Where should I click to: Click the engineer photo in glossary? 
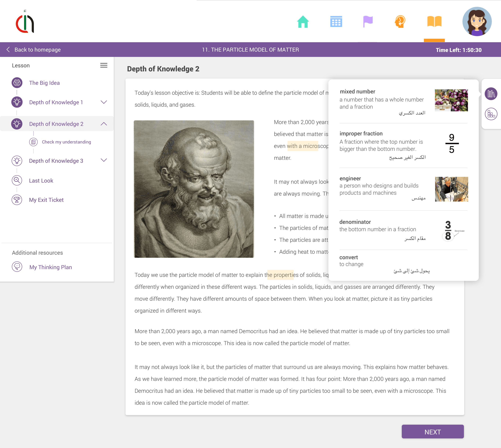451,189
